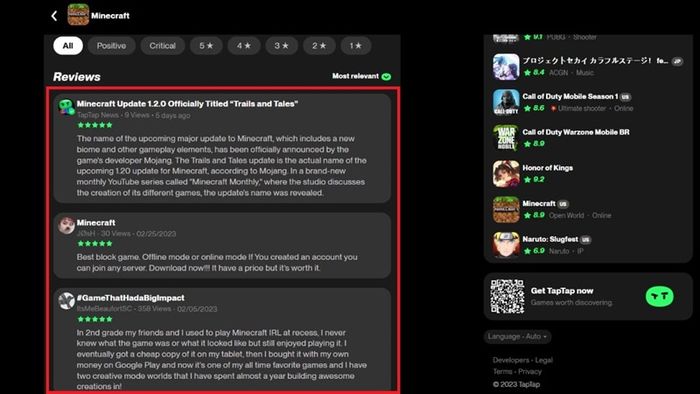700x394 pixels.
Task: Open the Project Sekai game icon
Action: pos(506,66)
